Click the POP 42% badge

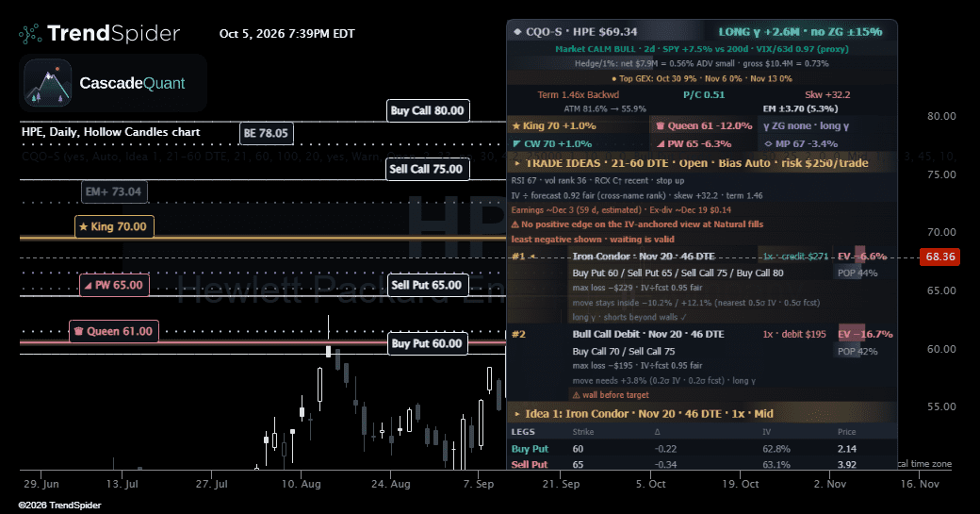pos(857,352)
